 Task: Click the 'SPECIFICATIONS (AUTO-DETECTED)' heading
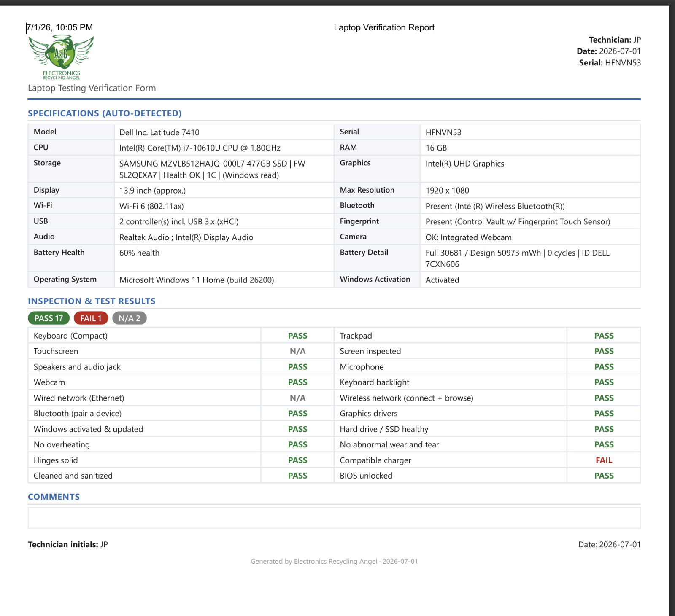pos(105,113)
